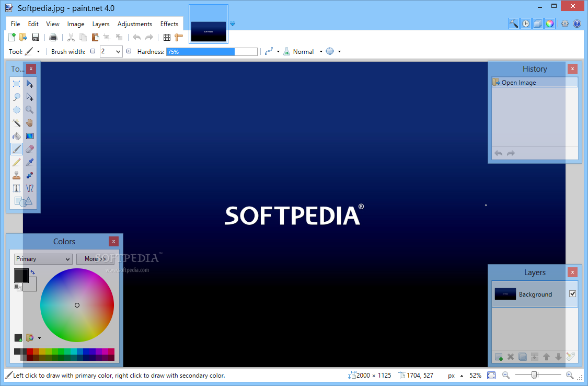
Task: Click the Print toolbar icon
Action: tap(53, 37)
